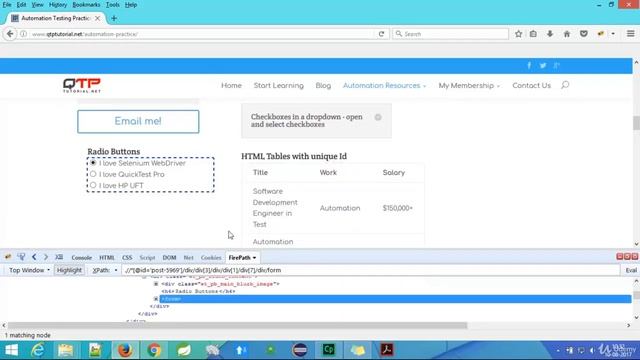Expand the form node in FirePath tree
640x360 pixels.
click(x=156, y=299)
